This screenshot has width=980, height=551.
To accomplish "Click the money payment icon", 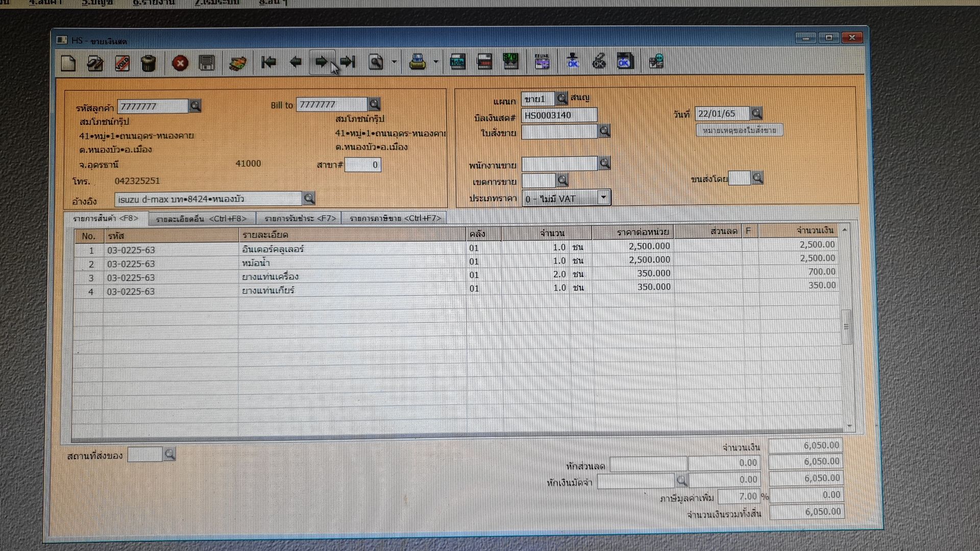I will pos(237,63).
